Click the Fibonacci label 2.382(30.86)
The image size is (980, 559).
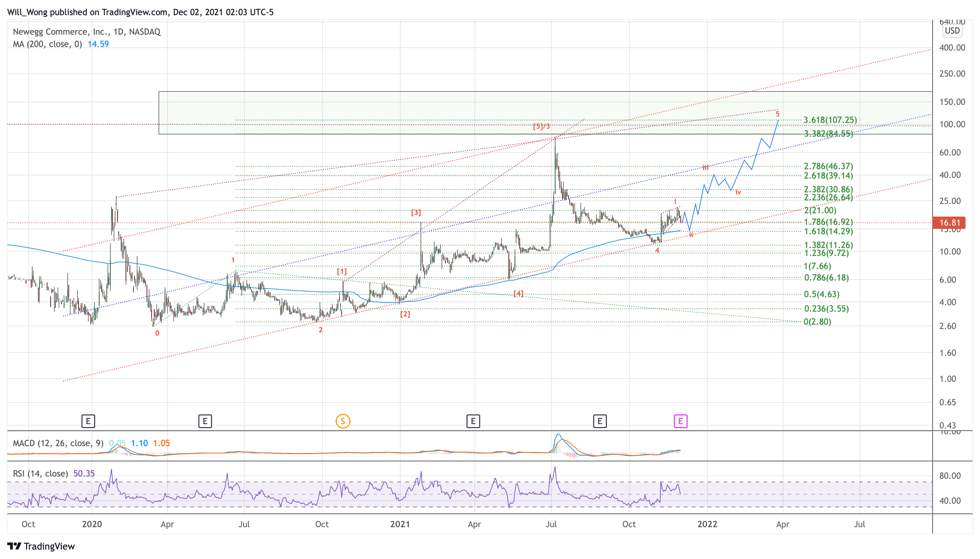[x=828, y=189]
